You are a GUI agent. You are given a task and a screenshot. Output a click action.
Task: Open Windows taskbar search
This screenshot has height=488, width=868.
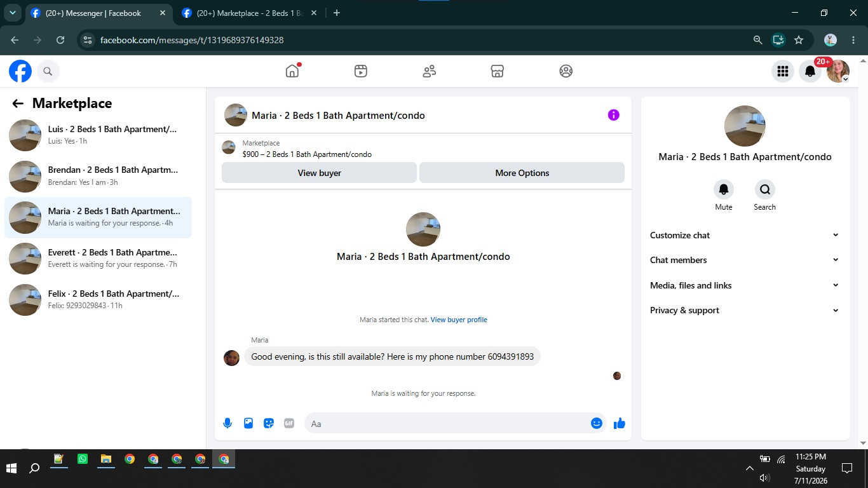pyautogui.click(x=35, y=468)
